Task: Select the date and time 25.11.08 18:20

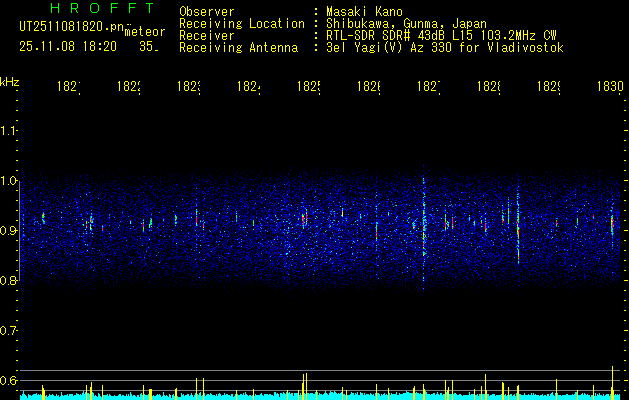Action: coord(68,47)
